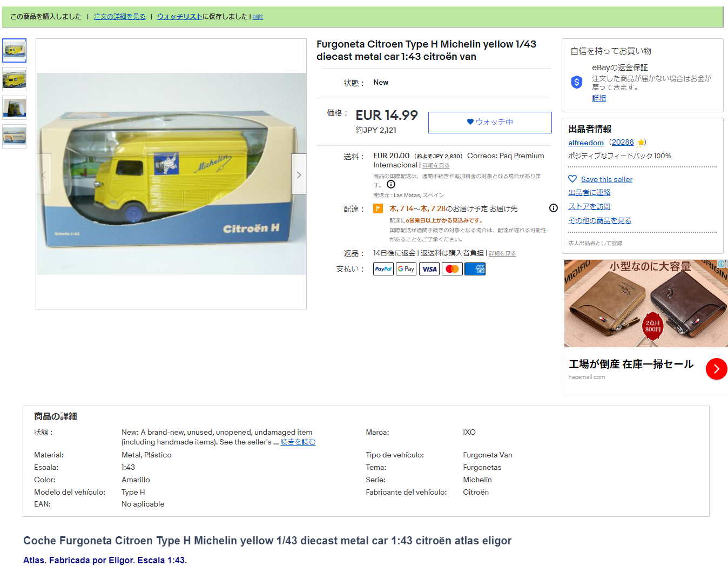The width and height of the screenshot is (728, 573).
Task: Expand return policy 詳細を見る link
Action: (x=502, y=253)
